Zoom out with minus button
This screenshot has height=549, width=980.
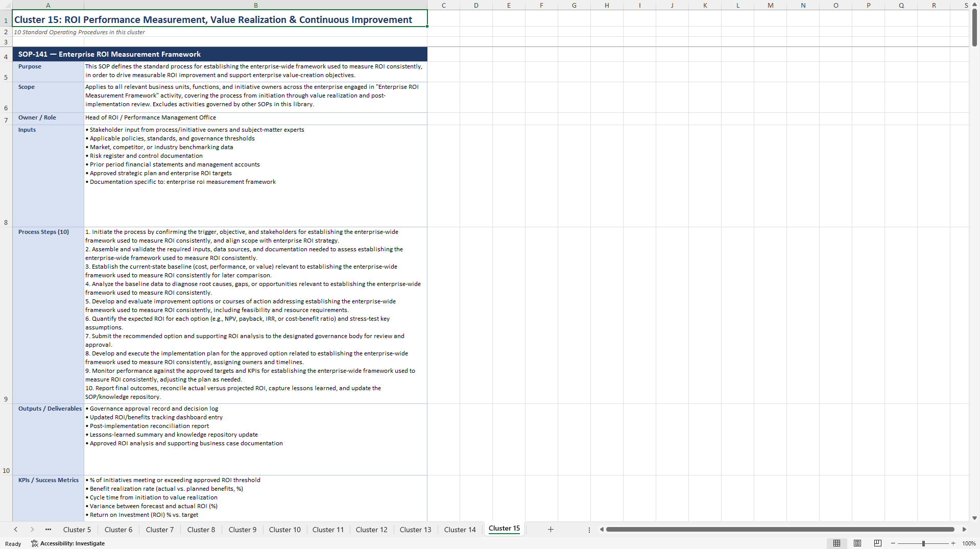[893, 543]
